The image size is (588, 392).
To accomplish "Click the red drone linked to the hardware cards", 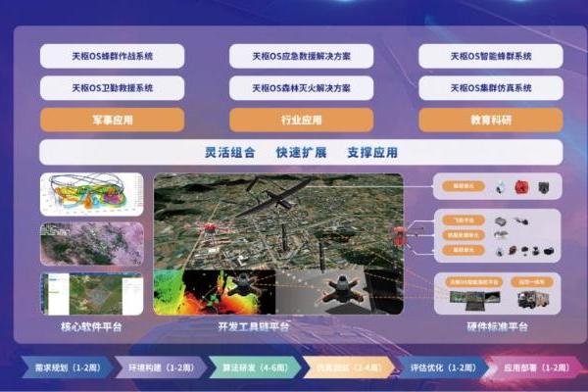I will pos(399,235).
